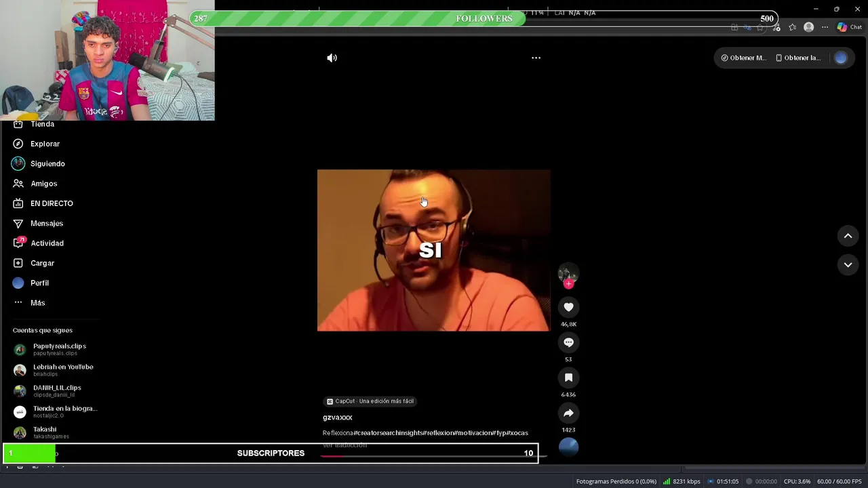The height and width of the screenshot is (488, 868).
Task: Click the 60.00 / 60.00 FPS status
Action: (840, 481)
